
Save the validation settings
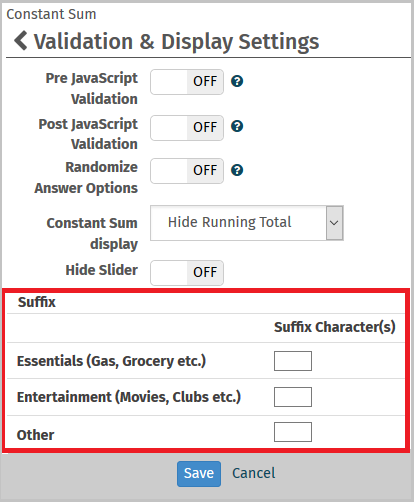point(199,474)
